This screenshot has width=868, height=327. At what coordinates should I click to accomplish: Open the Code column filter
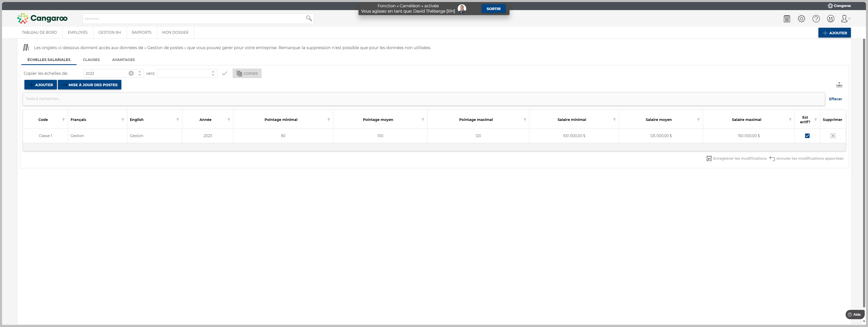[x=63, y=120]
